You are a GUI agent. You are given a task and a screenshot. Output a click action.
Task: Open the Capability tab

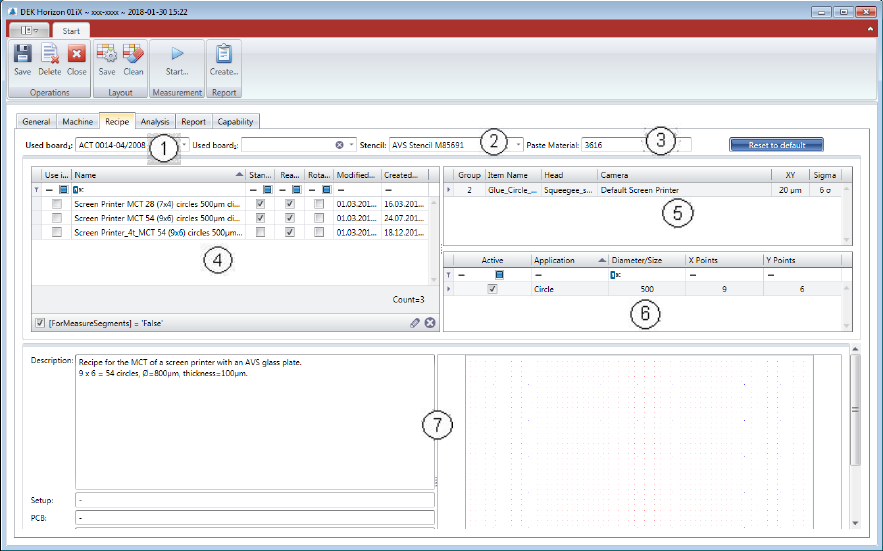(x=235, y=122)
